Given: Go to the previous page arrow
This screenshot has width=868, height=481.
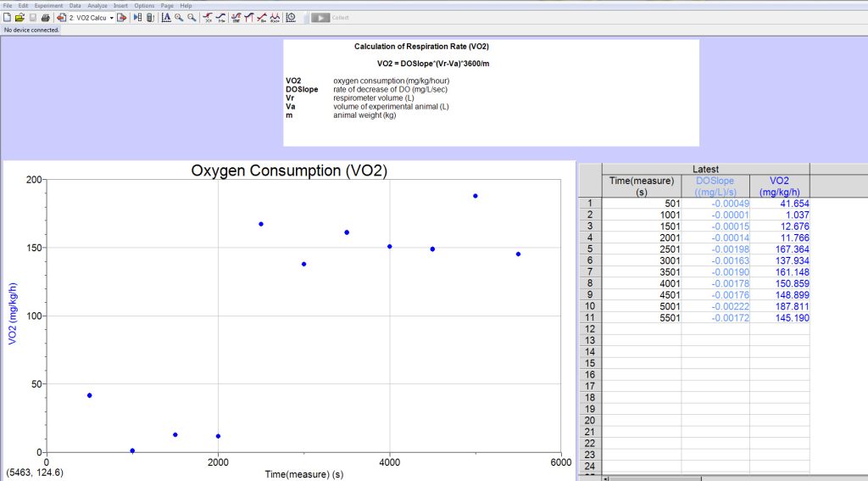Looking at the screenshot, I should click(61, 17).
